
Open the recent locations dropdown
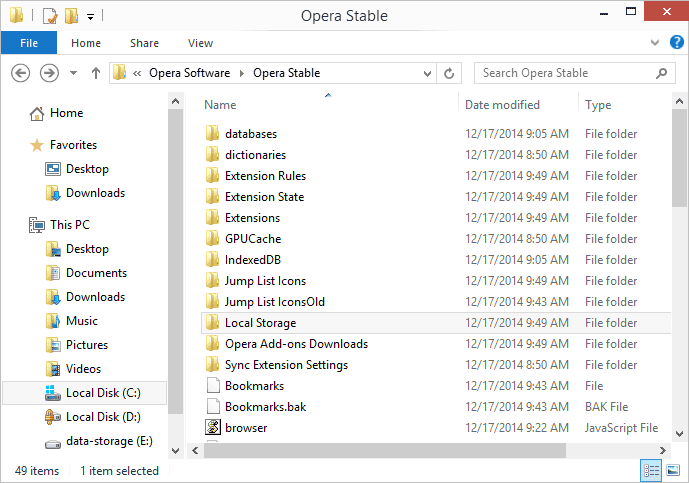click(73, 73)
